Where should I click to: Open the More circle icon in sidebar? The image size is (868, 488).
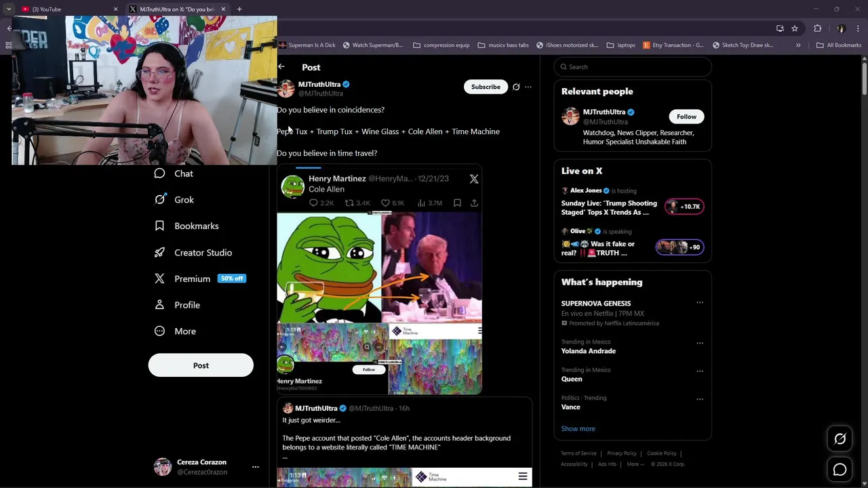[159, 331]
